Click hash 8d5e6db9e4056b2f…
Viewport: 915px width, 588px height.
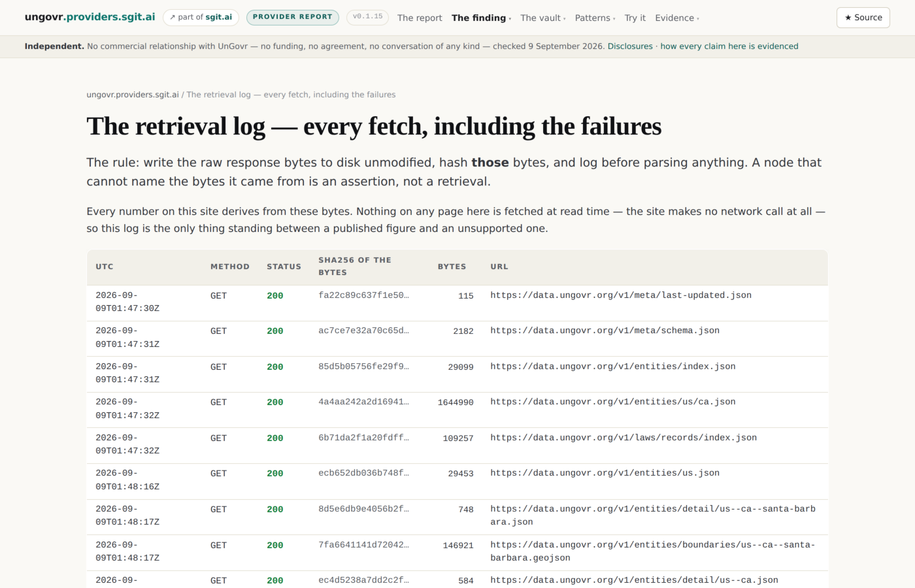point(364,509)
